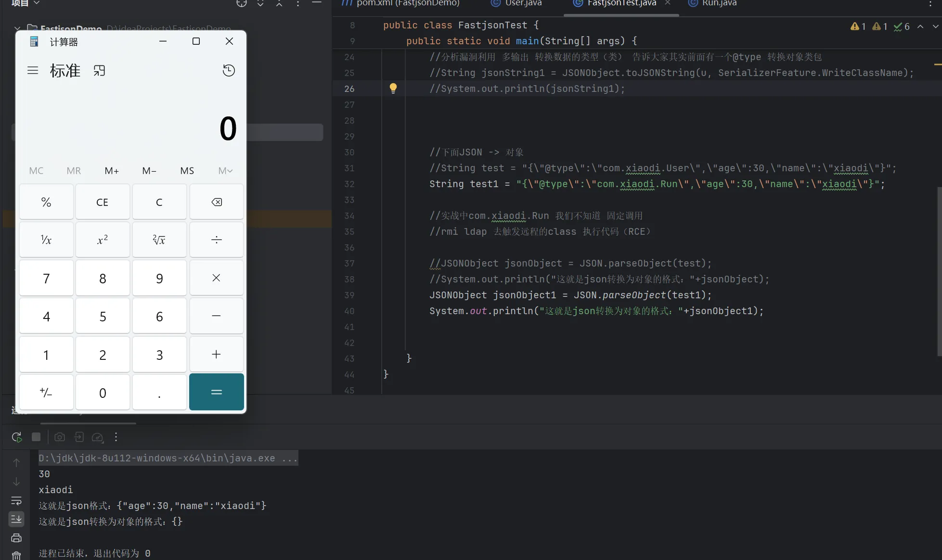The height and width of the screenshot is (560, 942).
Task: Click the calculator hamburger navigation menu
Action: pyautogui.click(x=33, y=71)
